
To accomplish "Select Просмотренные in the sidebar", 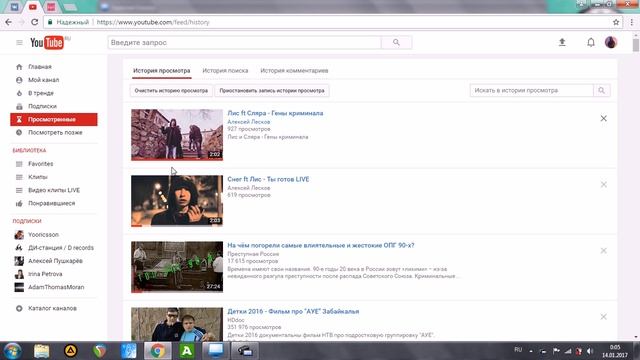I will (x=54, y=119).
